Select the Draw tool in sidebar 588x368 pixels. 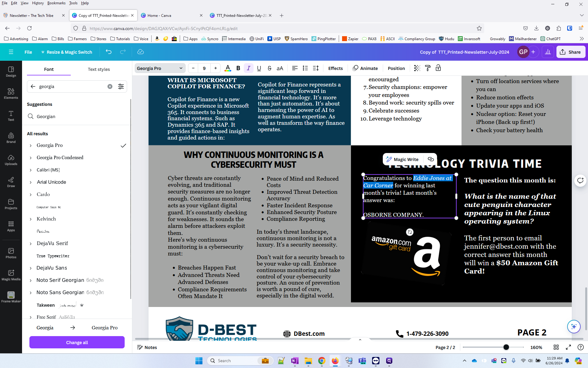pos(11,182)
